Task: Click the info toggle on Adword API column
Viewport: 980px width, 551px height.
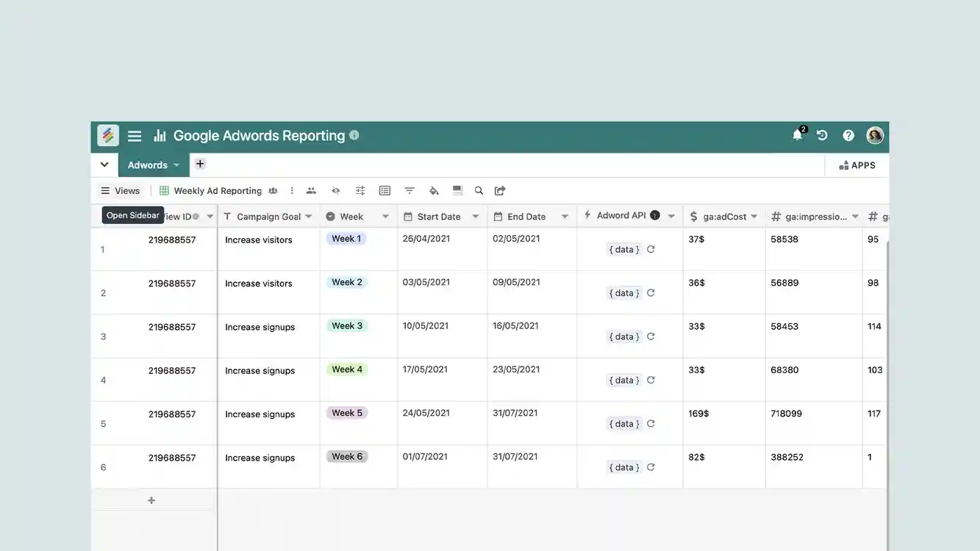Action: [x=655, y=215]
